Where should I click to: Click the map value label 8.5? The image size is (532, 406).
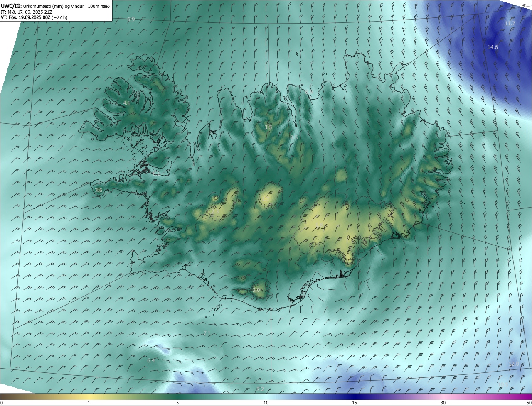(x=293, y=137)
